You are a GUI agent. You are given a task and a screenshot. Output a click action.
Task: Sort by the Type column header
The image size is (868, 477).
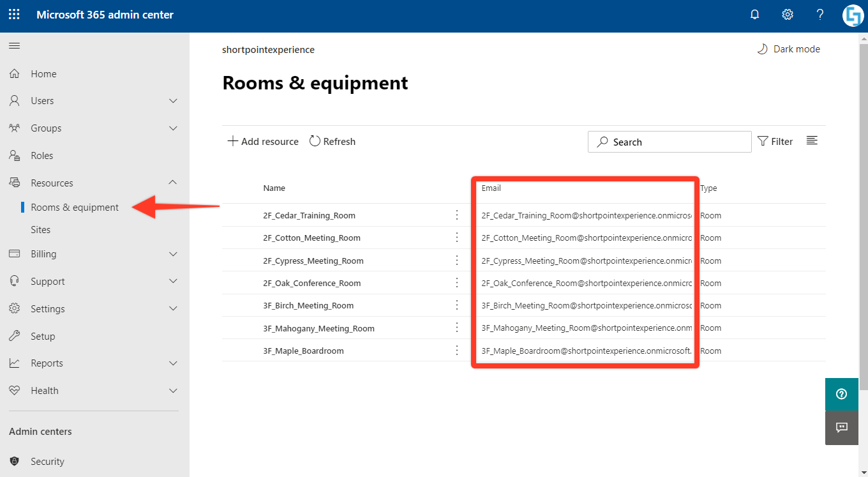[708, 188]
